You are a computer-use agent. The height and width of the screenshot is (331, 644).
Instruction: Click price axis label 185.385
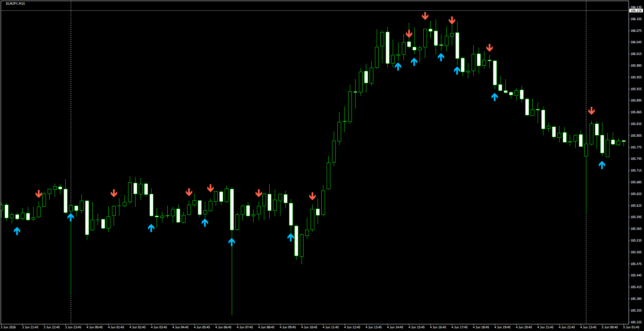(x=636, y=299)
